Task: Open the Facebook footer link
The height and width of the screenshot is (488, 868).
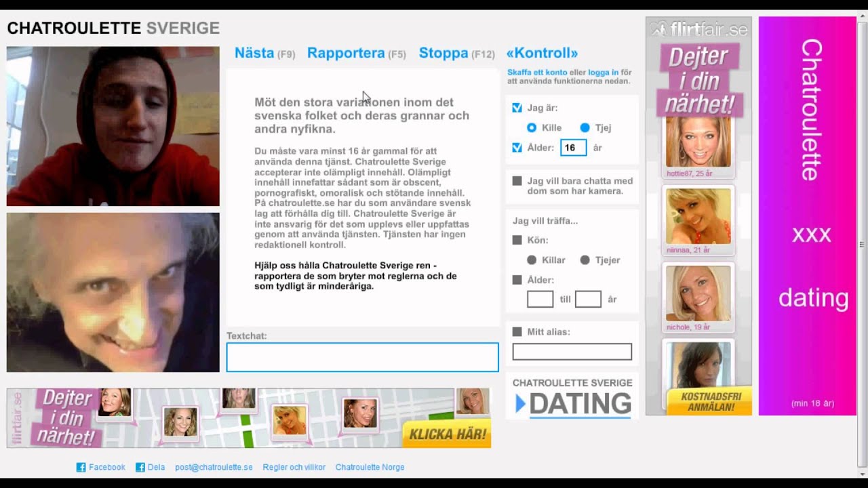Action: [x=107, y=467]
